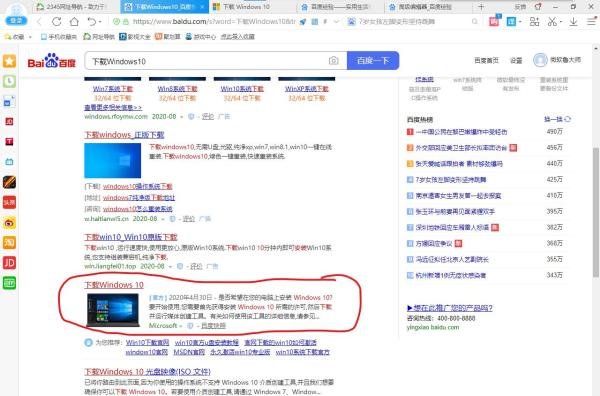The height and width of the screenshot is (396, 600).
Task: Click the Taobao 淘 icon in sidebar
Action: pyautogui.click(x=10, y=243)
